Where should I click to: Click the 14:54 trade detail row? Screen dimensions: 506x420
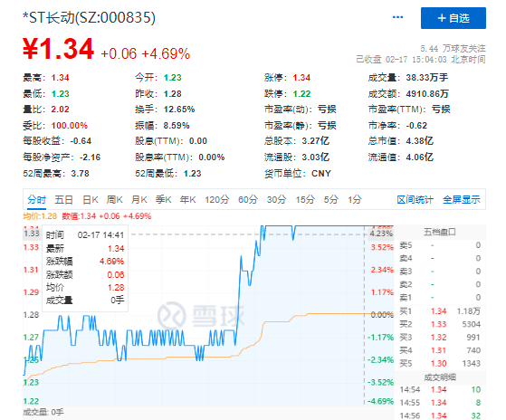[x=440, y=390]
